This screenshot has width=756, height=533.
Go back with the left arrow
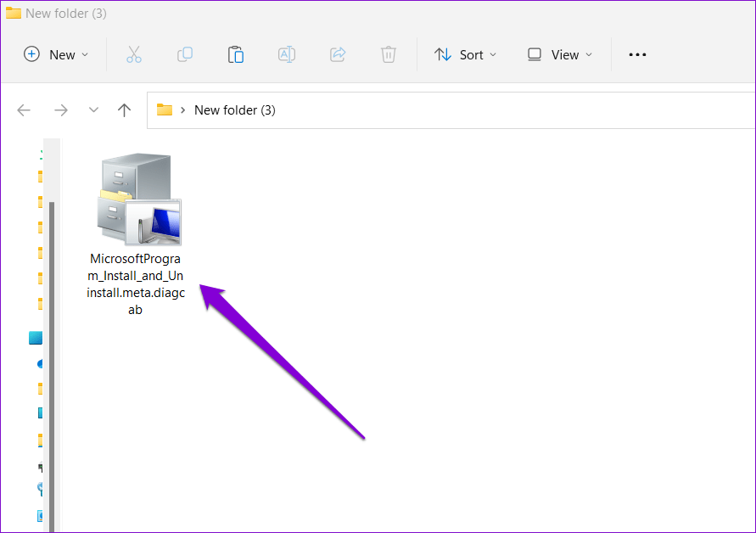coord(24,110)
